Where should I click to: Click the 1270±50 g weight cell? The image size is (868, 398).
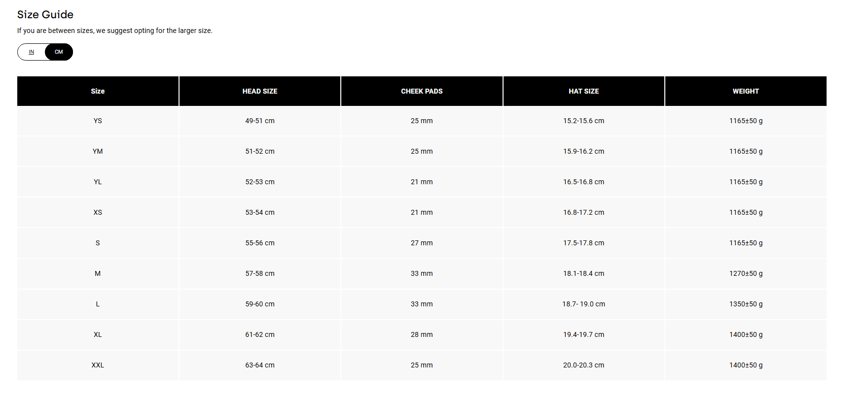746,273
